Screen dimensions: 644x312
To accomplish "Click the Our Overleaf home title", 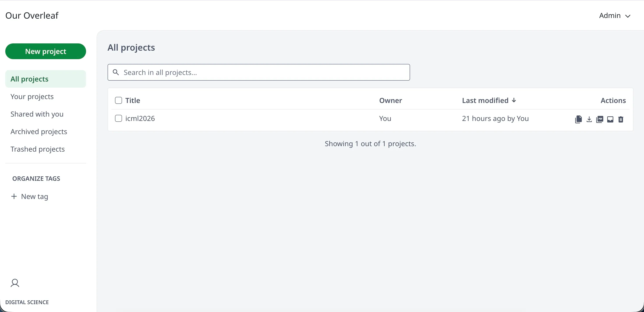I will click(x=32, y=16).
